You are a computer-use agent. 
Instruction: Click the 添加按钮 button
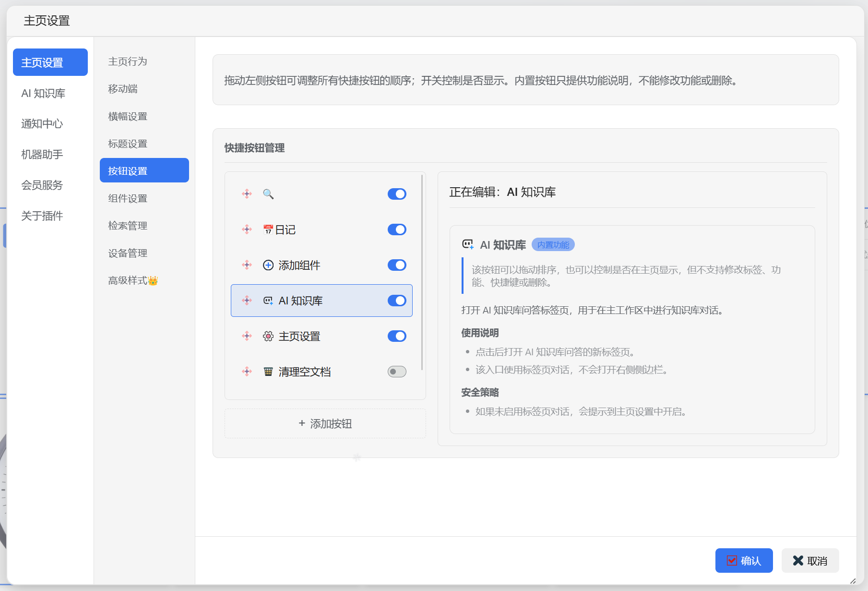pos(325,423)
